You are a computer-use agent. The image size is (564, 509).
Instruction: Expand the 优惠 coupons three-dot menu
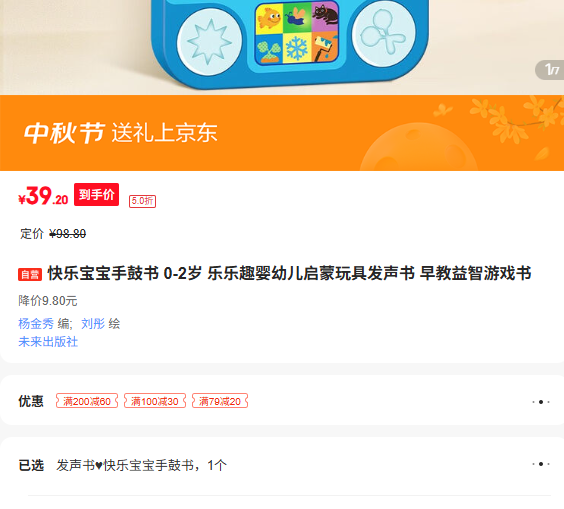coord(541,402)
